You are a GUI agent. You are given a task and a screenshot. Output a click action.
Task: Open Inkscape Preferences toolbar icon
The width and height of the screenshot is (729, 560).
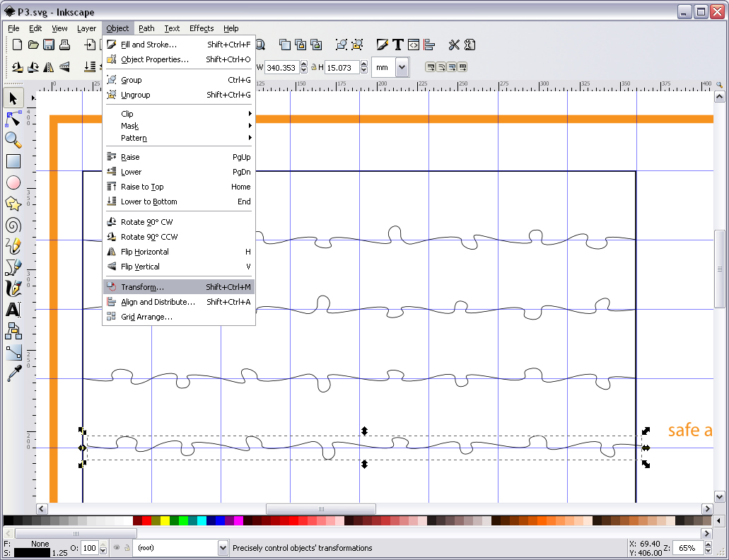tap(454, 45)
